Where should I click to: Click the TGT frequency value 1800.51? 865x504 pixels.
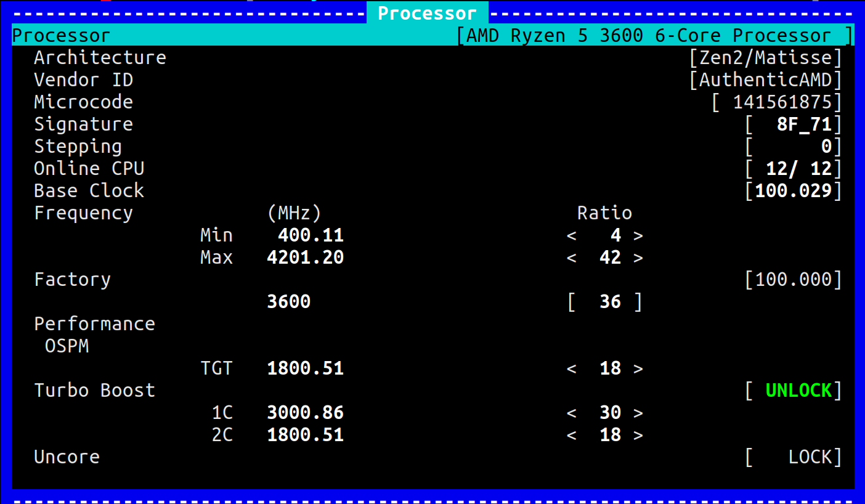[305, 368]
